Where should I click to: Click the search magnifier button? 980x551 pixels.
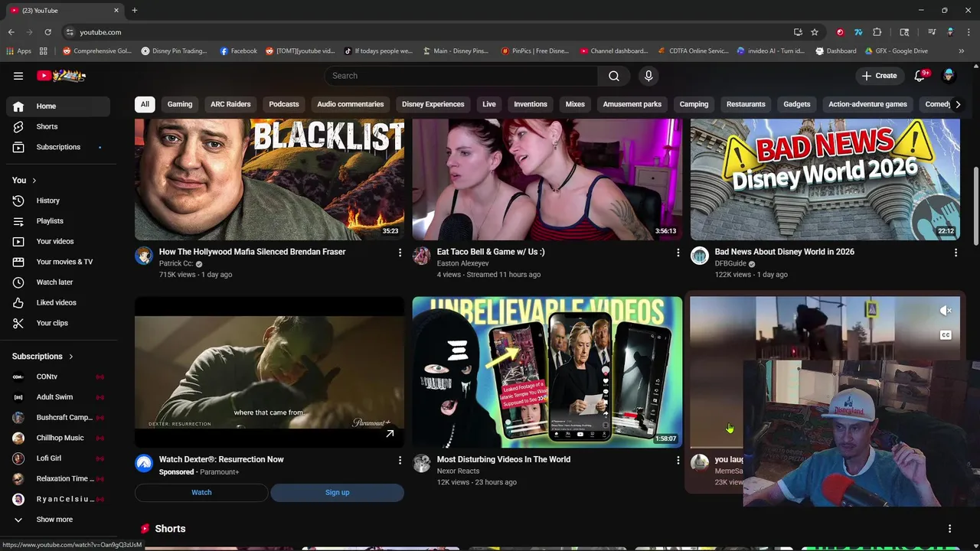614,76
